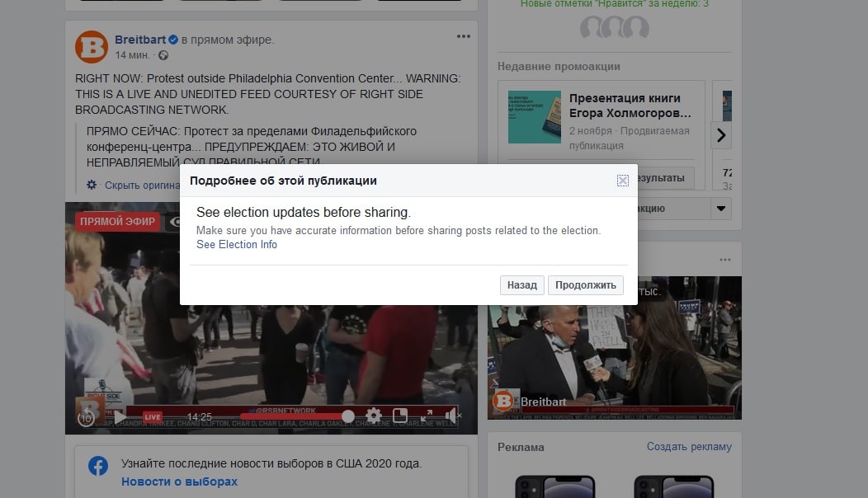This screenshot has height=498, width=868.
Task: Open options menu of the right video card
Action: [725, 260]
